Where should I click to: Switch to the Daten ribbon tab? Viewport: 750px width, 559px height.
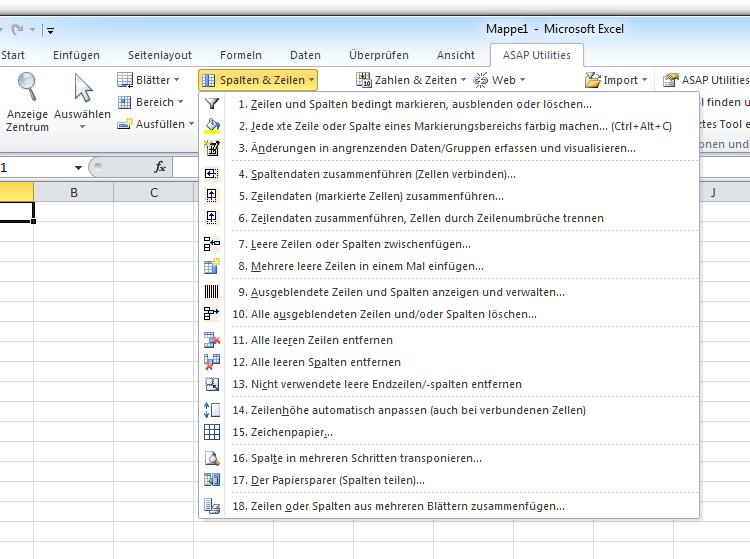click(x=305, y=55)
